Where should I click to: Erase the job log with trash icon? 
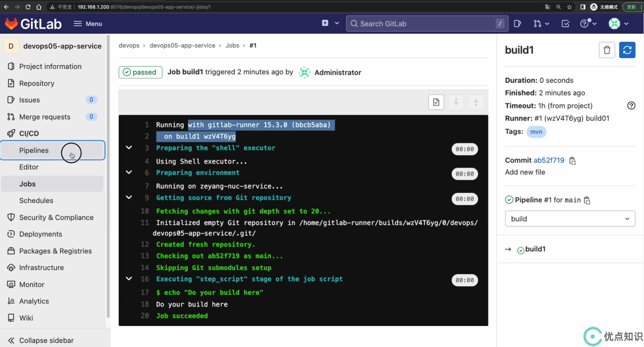pos(607,50)
